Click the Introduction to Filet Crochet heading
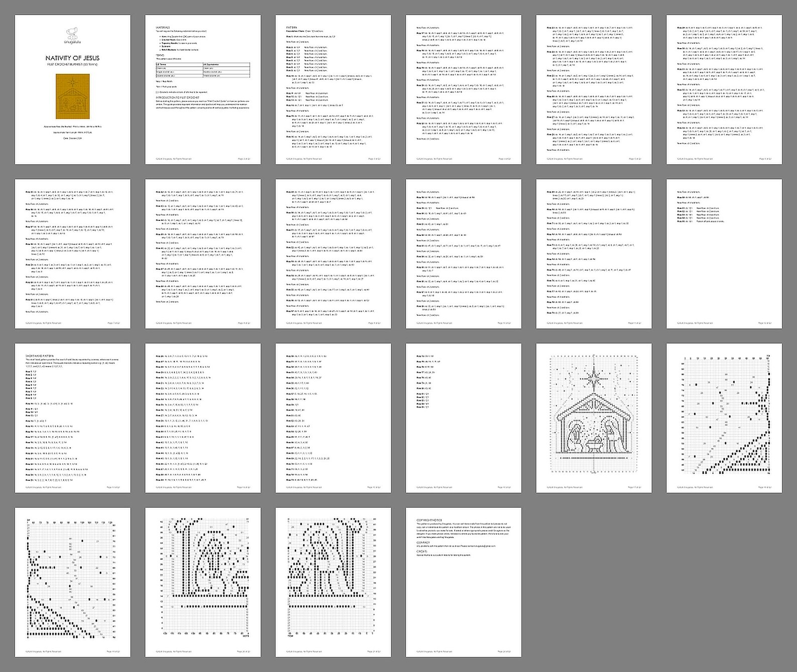The width and height of the screenshot is (797, 672). coord(177,97)
